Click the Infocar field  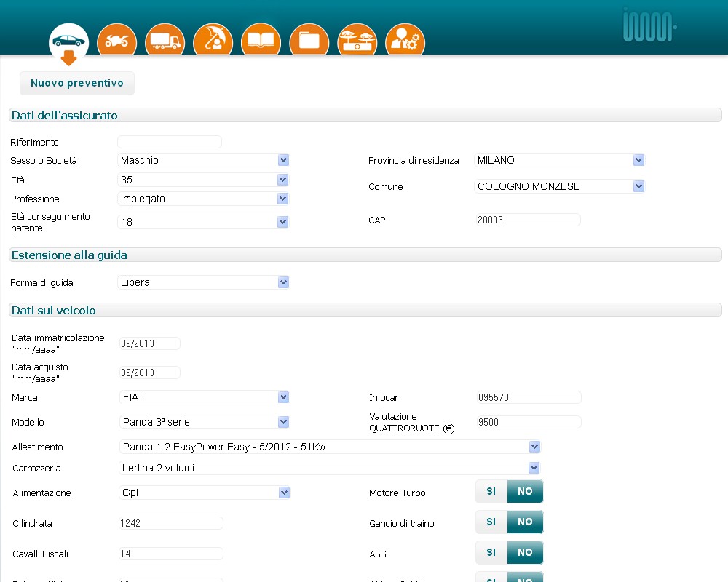pos(529,397)
